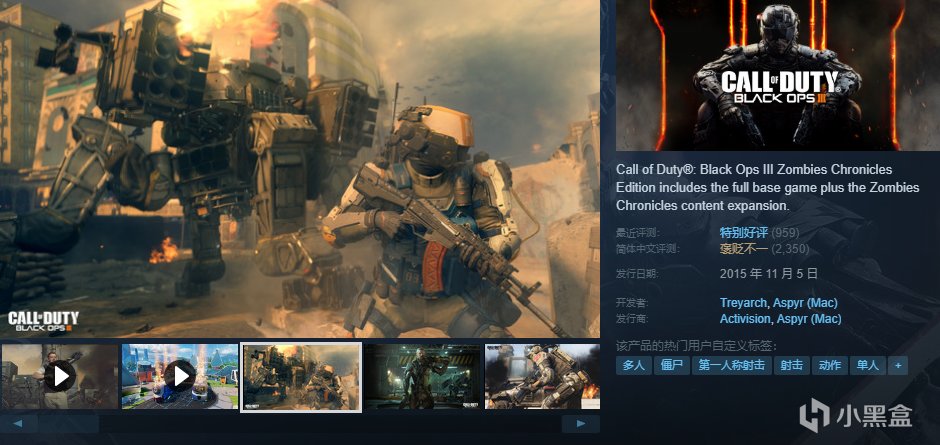Click the Black Ops III header capsule image
The image size is (940, 445).
tap(778, 75)
